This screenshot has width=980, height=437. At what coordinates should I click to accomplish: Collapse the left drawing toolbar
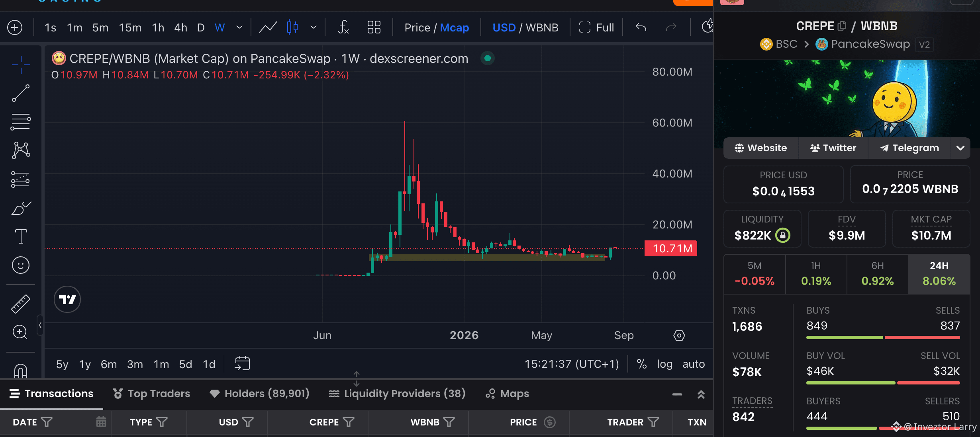point(40,326)
